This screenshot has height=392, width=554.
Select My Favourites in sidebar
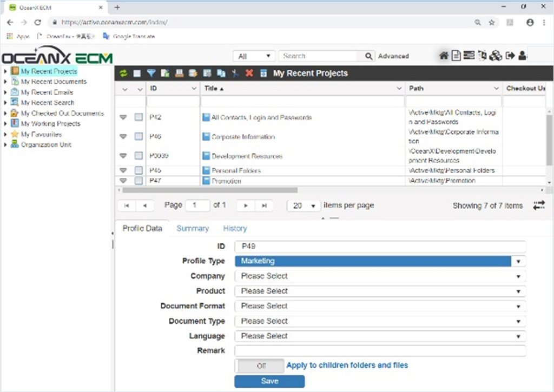click(x=41, y=134)
